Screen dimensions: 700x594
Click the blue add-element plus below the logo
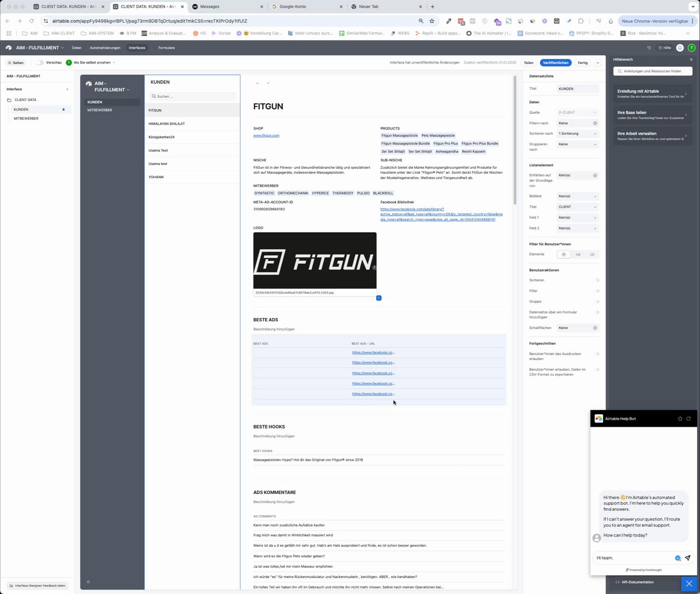tap(378, 298)
